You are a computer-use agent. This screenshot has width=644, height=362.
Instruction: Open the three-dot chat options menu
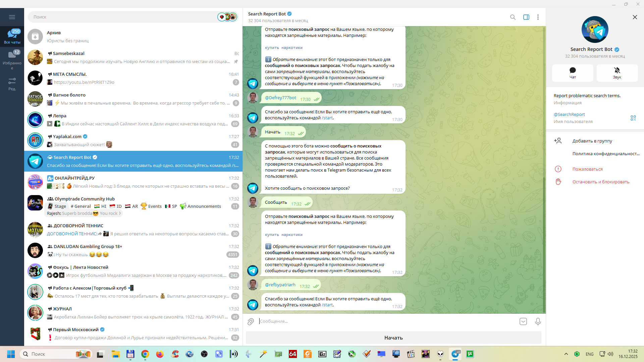538,17
